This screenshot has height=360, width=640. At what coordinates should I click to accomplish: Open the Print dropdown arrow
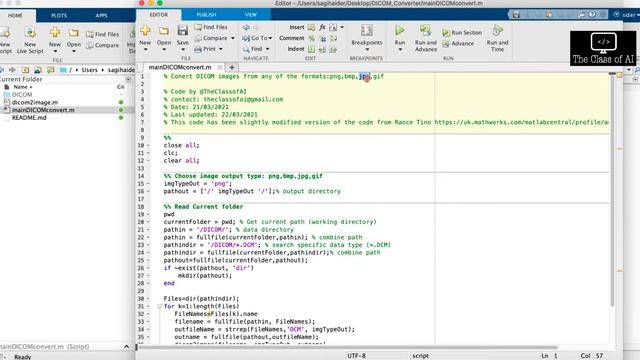221,49
